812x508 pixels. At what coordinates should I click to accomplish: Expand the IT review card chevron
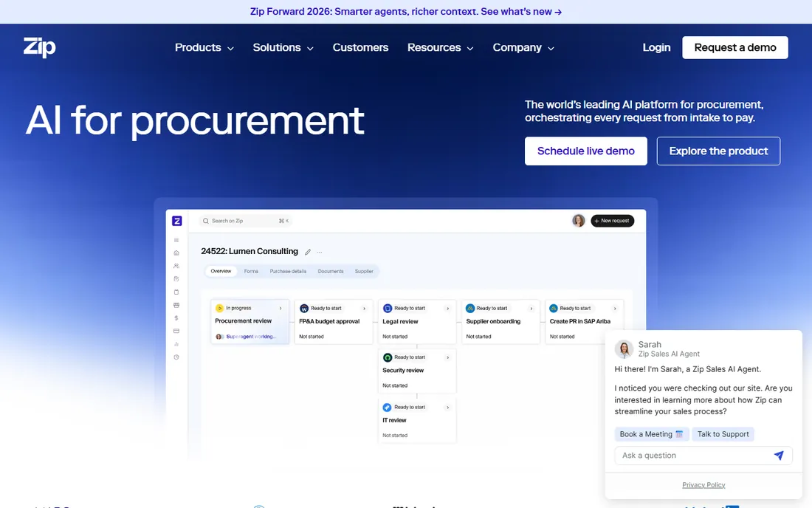pos(448,407)
